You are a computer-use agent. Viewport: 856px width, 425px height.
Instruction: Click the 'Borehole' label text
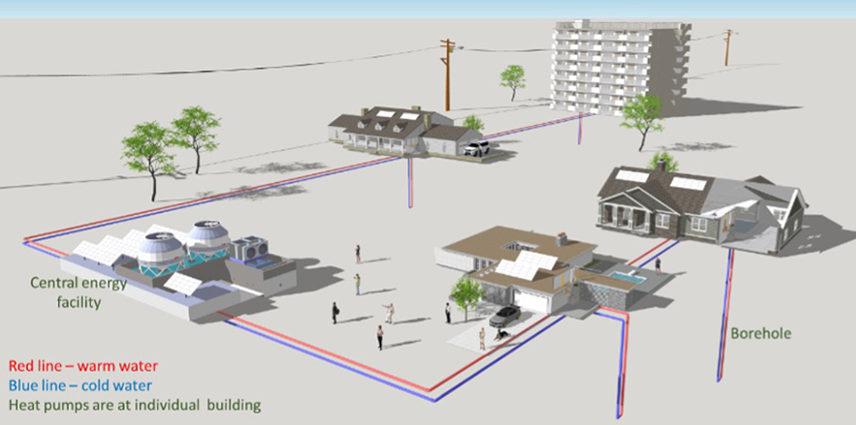[x=760, y=333]
